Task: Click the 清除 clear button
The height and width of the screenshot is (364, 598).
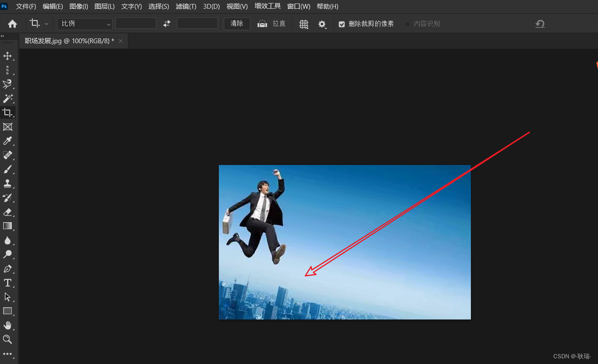Action: click(237, 24)
